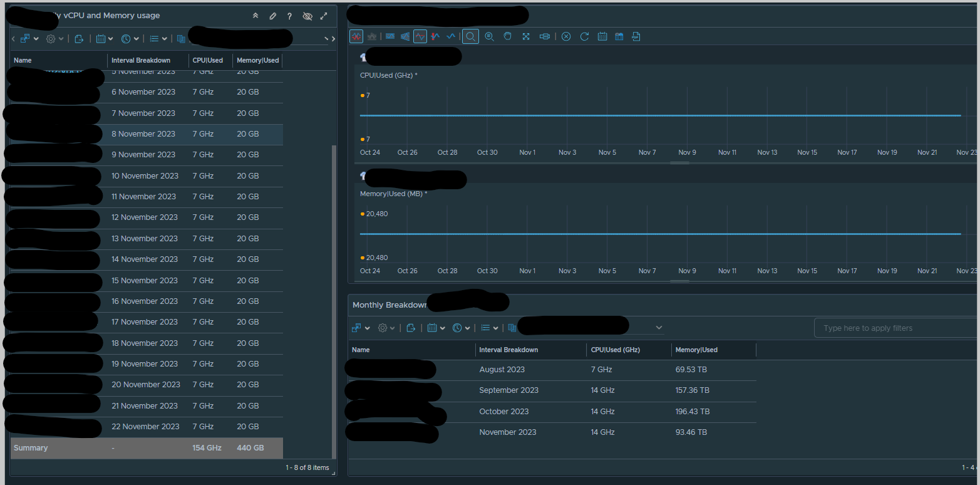Image resolution: width=980 pixels, height=485 pixels.
Task: Open the Date Controls calendar in the chart toolbar
Action: (x=602, y=36)
